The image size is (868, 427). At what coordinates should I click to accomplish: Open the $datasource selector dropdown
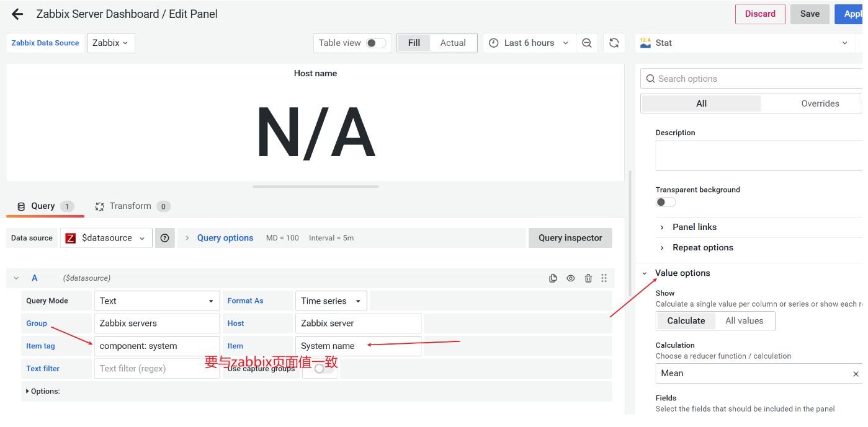point(106,238)
